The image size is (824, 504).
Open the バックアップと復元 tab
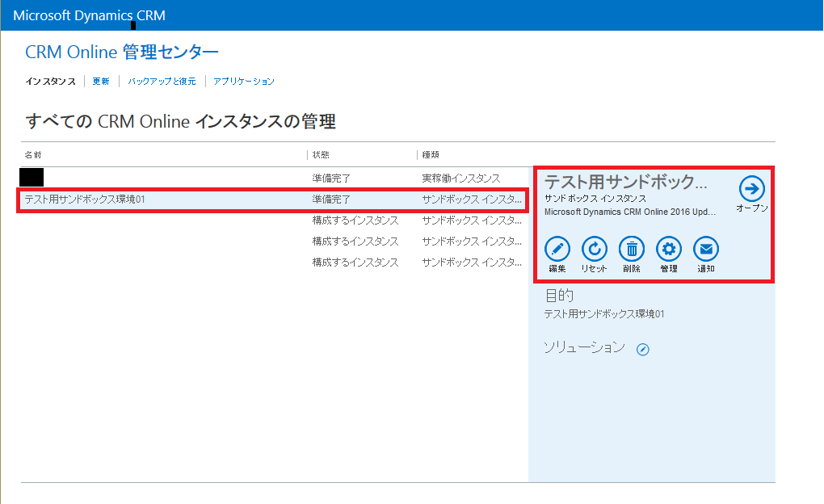pyautogui.click(x=162, y=82)
